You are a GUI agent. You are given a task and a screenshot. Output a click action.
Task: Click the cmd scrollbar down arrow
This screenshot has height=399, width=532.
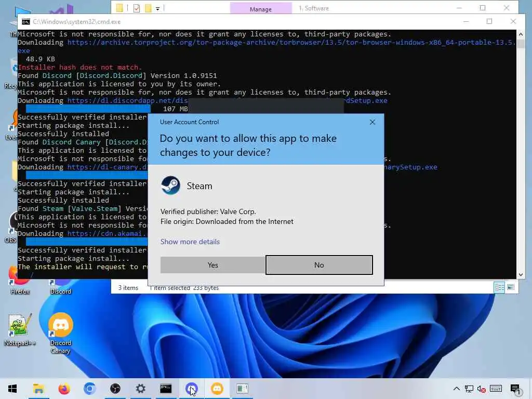[x=521, y=275]
